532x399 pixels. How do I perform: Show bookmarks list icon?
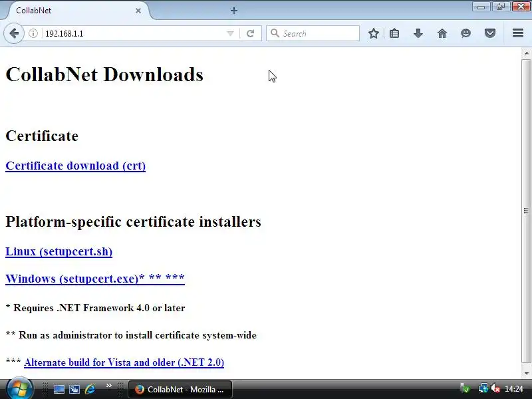(x=394, y=33)
